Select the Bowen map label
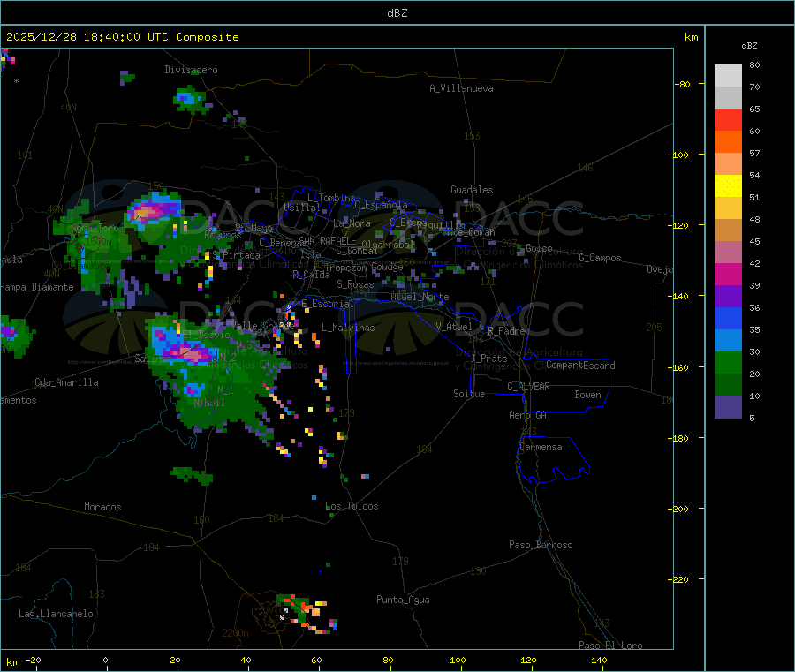Screen dimensions: 795x672 click(587, 395)
